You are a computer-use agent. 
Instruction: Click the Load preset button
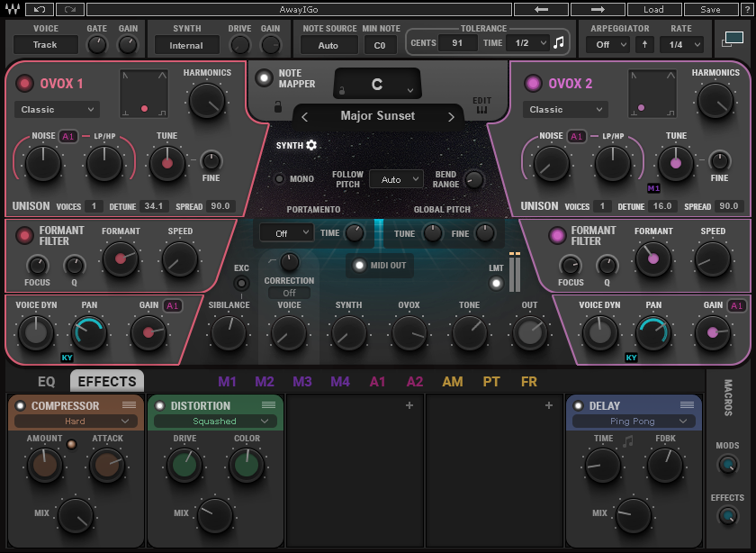tap(653, 9)
